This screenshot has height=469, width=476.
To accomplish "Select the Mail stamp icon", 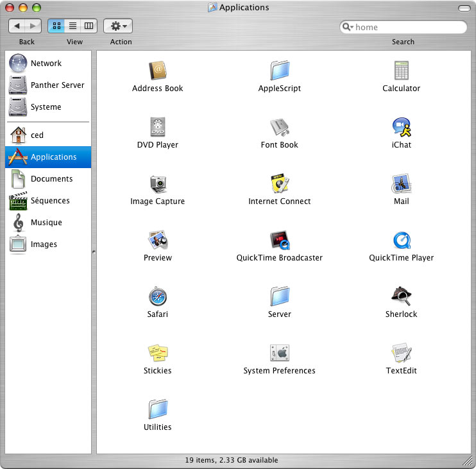I will tap(402, 183).
